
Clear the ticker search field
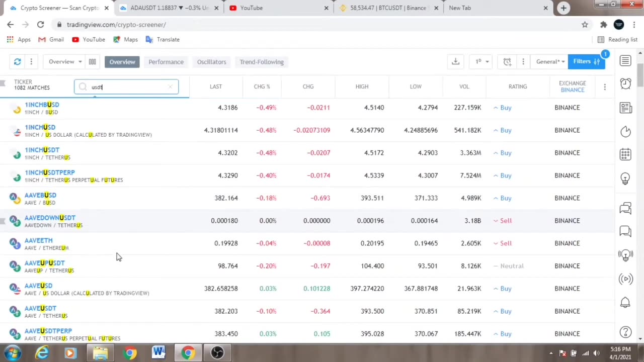(171, 87)
